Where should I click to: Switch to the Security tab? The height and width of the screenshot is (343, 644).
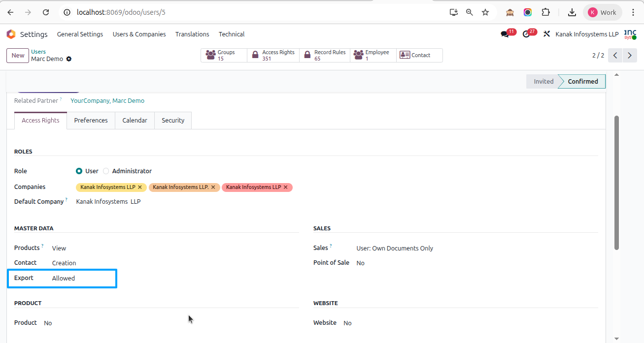[173, 120]
